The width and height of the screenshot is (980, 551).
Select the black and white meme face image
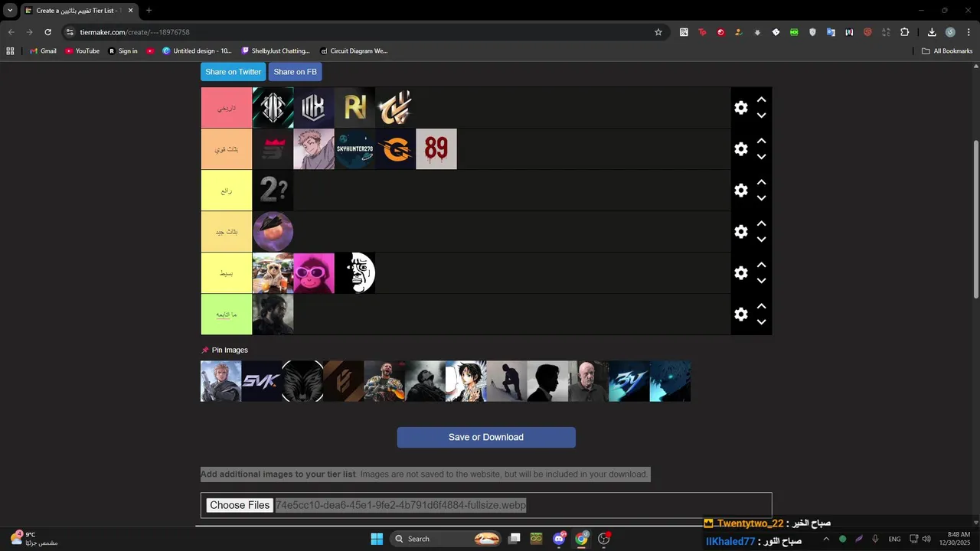pos(354,273)
